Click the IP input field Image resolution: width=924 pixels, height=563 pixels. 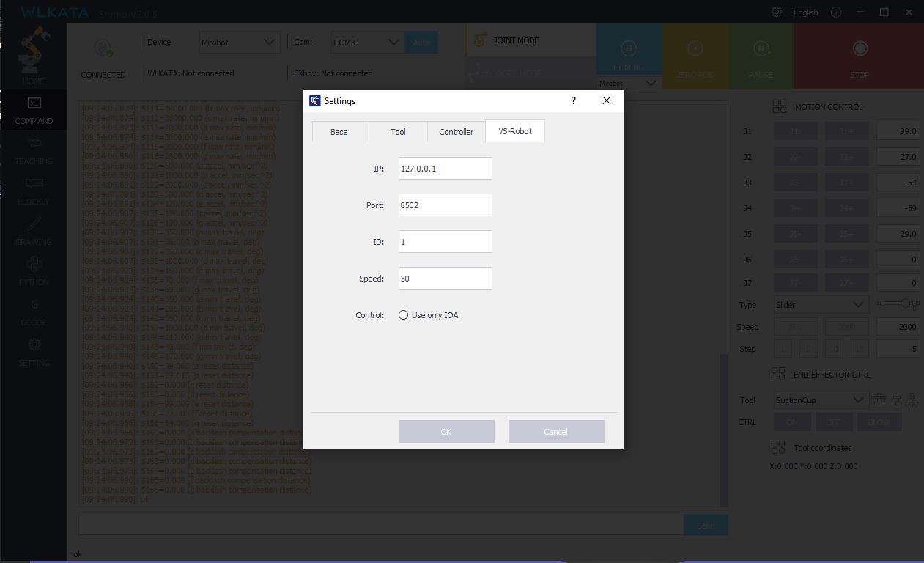(446, 168)
